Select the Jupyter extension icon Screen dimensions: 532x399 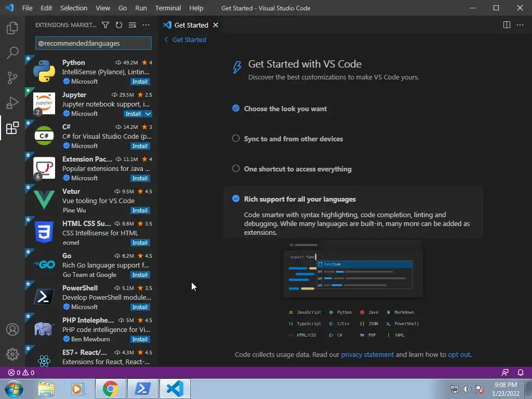(x=44, y=103)
